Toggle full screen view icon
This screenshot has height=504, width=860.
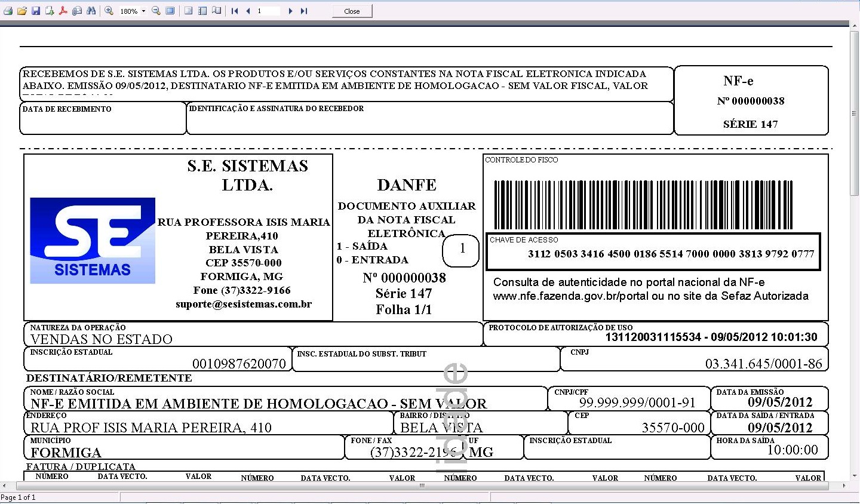(x=170, y=11)
